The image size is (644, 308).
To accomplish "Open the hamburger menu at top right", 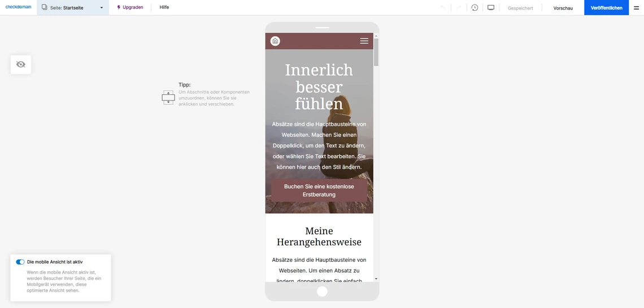I will click(x=637, y=7).
